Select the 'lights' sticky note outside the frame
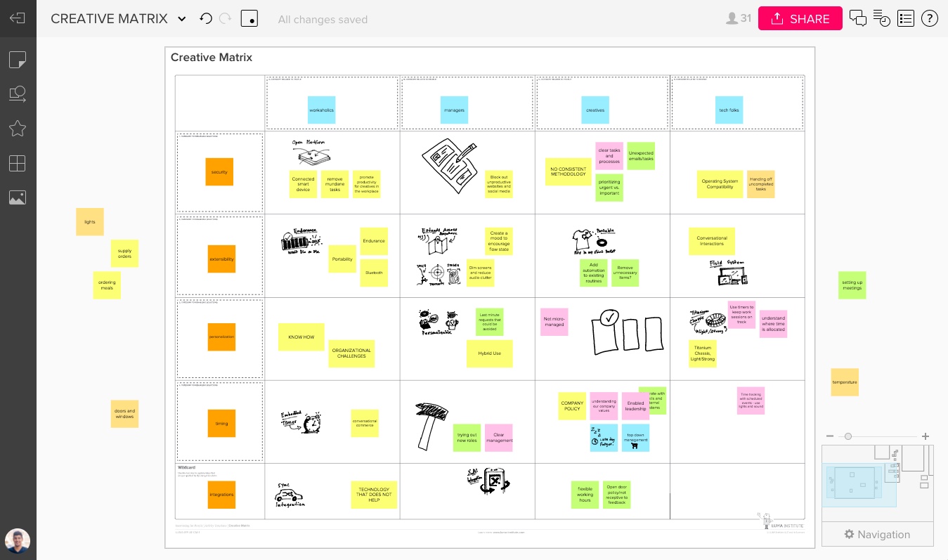Screen dimensions: 948x560 pos(90,221)
